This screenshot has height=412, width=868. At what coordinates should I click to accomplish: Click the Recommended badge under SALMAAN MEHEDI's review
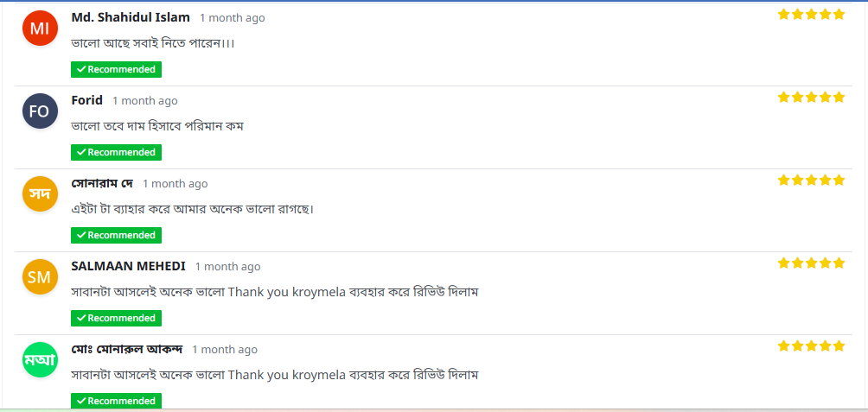click(116, 318)
